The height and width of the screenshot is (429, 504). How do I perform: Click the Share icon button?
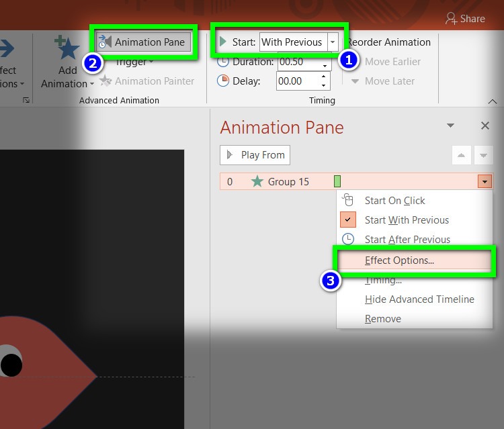point(466,19)
